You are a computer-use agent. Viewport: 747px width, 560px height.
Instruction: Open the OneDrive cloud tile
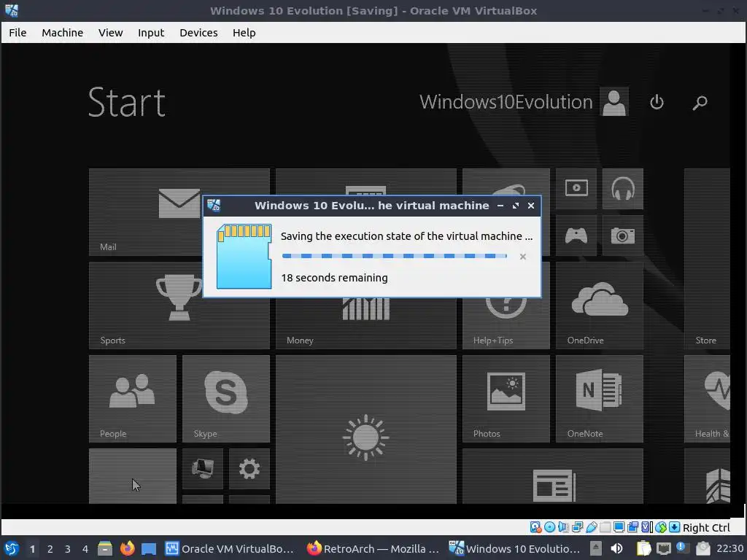(x=600, y=306)
